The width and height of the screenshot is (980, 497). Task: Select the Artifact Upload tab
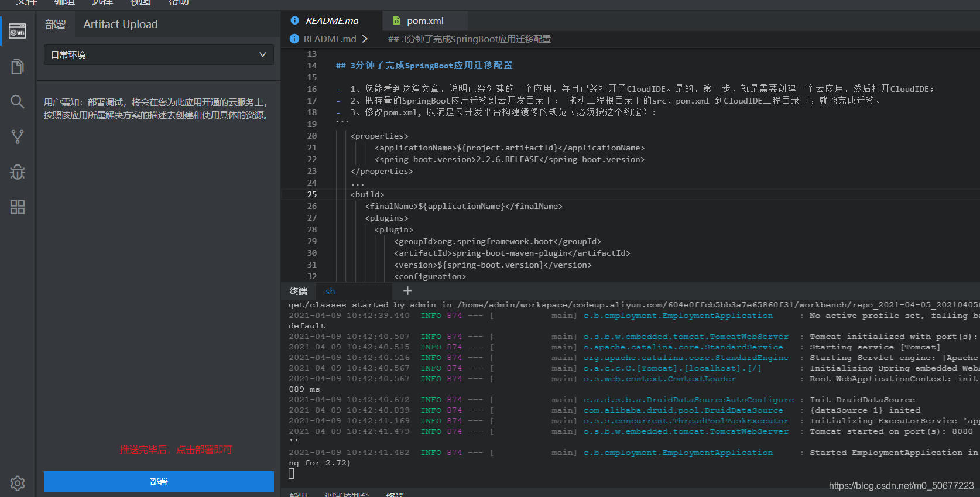click(121, 24)
